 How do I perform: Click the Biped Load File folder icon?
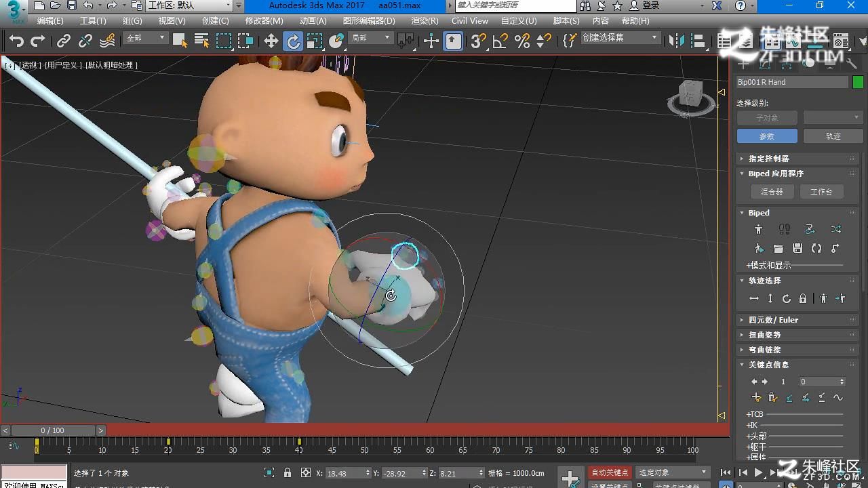[x=778, y=249]
